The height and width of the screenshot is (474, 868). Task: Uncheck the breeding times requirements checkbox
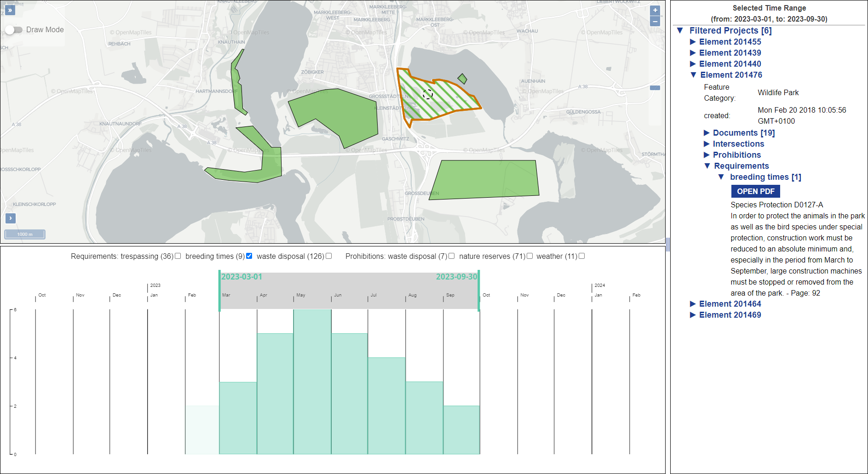click(x=249, y=256)
